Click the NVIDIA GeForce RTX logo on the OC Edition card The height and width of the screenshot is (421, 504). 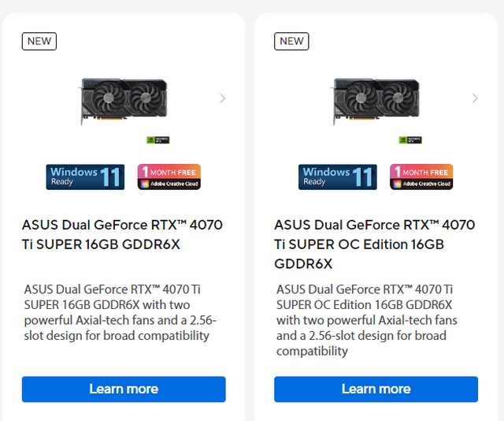coord(410,140)
